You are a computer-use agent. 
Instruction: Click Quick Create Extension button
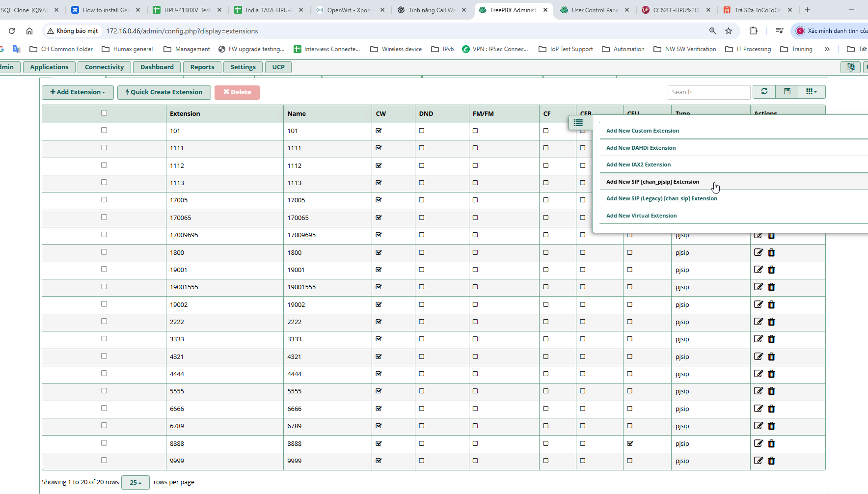click(x=164, y=92)
